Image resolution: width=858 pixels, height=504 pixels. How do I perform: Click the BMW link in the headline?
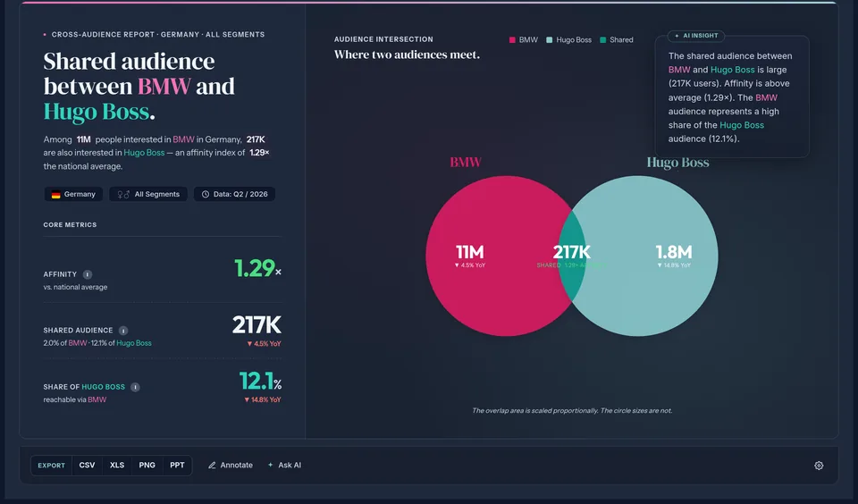[164, 87]
